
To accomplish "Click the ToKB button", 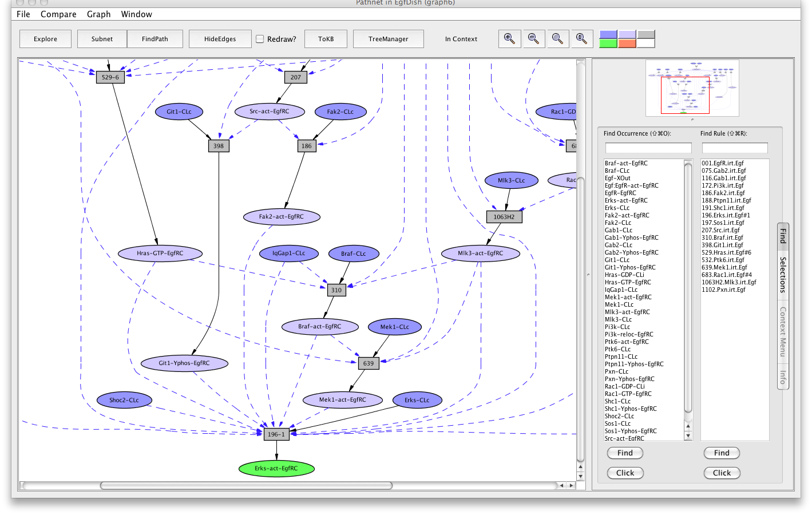I will [326, 39].
